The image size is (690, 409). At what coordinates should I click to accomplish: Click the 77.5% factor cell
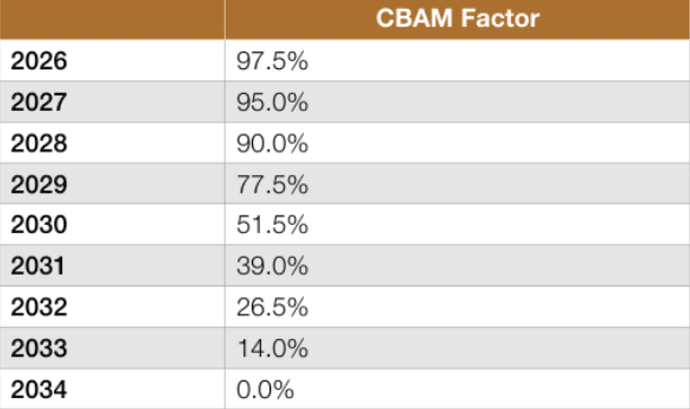point(272,184)
